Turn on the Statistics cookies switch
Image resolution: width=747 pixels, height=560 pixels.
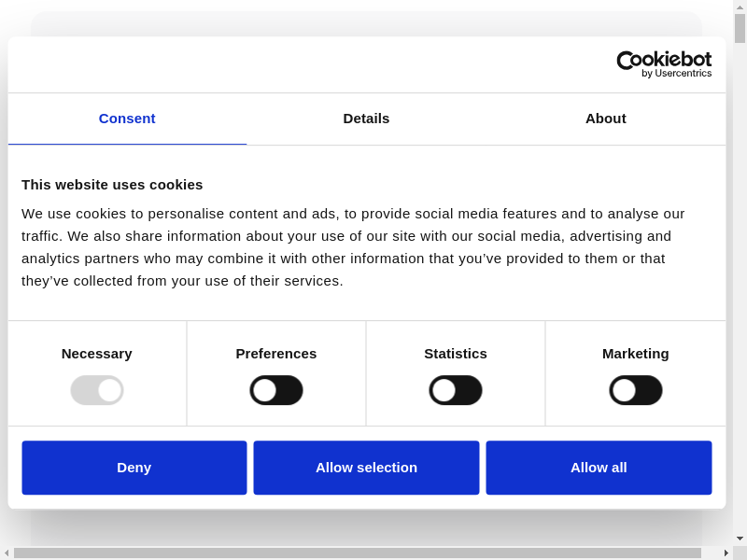click(x=456, y=390)
